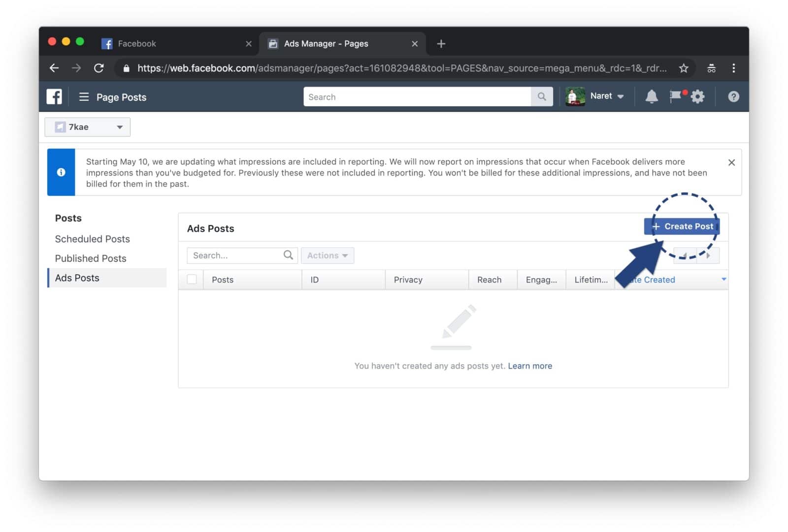Select Scheduled Posts in sidebar
The height and width of the screenshot is (532, 788).
point(92,239)
